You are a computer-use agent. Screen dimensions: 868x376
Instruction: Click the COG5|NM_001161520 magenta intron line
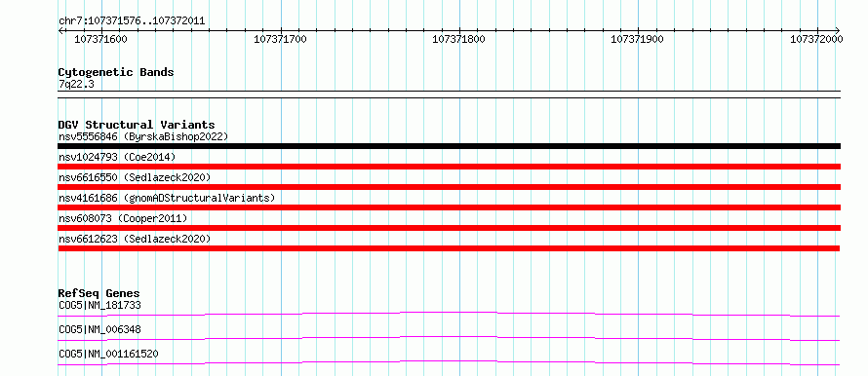[449, 362]
